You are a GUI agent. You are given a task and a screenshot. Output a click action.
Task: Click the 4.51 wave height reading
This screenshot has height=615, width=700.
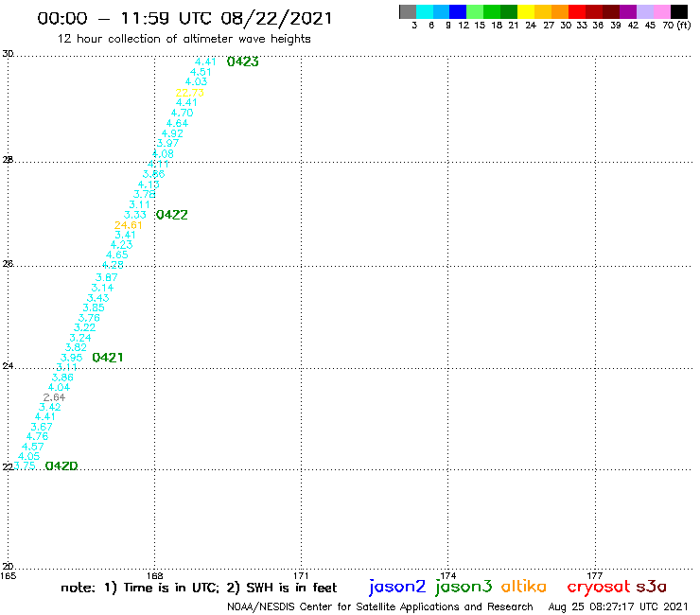pos(201,72)
